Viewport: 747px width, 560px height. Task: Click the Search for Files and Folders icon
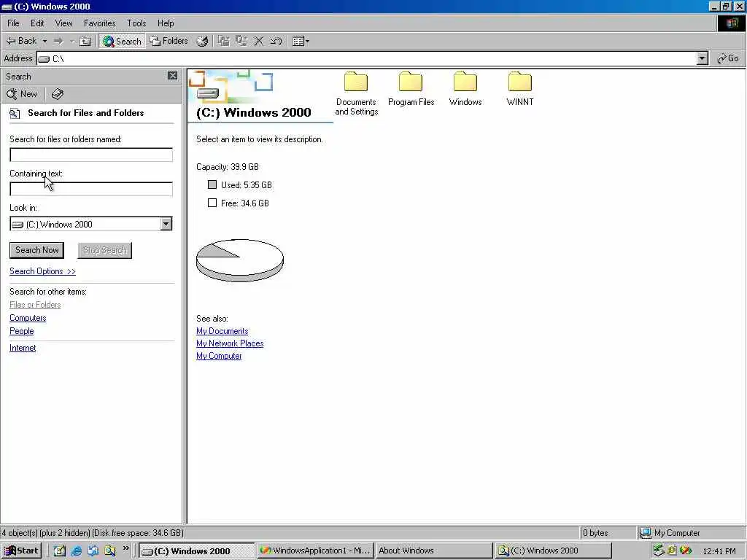coord(15,113)
